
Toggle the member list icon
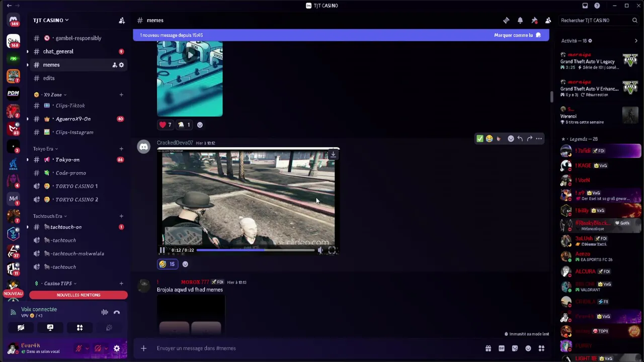548,20
